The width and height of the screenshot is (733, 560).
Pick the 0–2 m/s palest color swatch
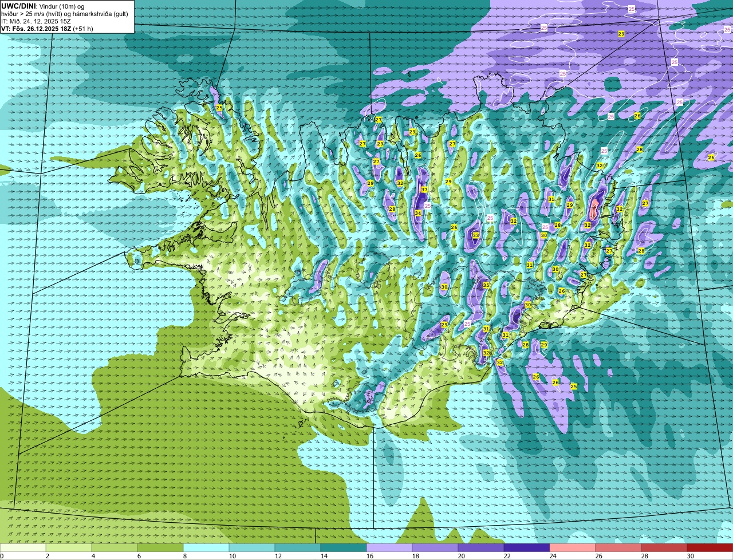click(x=23, y=547)
